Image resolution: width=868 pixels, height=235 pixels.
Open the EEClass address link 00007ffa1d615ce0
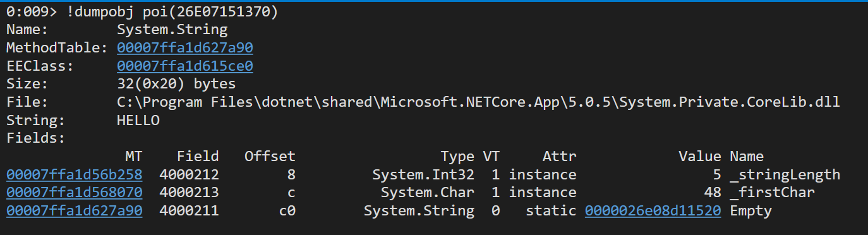pyautogui.click(x=185, y=66)
